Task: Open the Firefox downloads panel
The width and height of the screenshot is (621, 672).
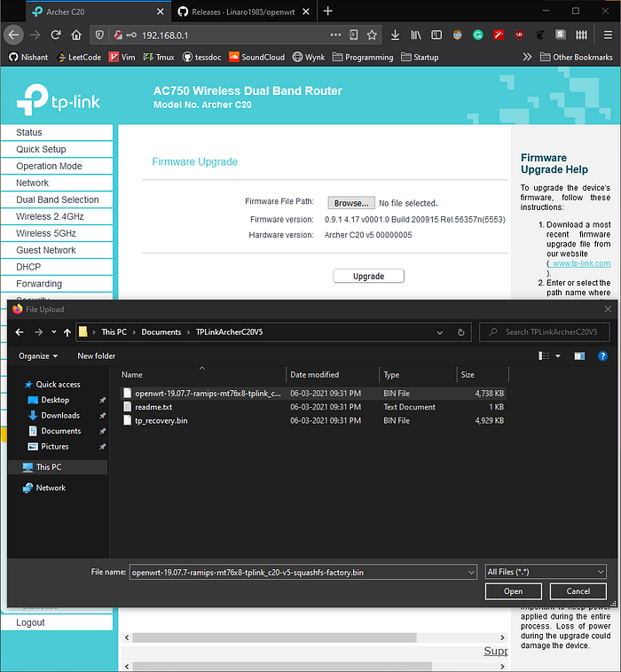Action: tap(395, 35)
